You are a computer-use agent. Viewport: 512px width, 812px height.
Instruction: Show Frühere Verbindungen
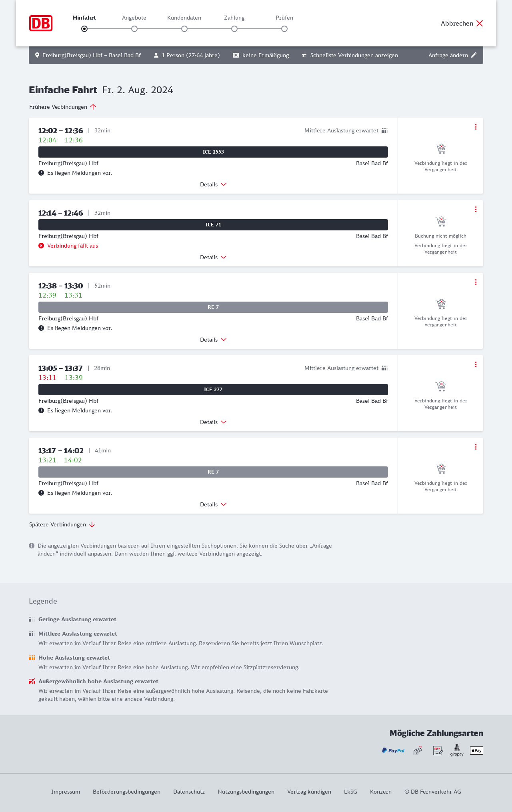point(63,107)
